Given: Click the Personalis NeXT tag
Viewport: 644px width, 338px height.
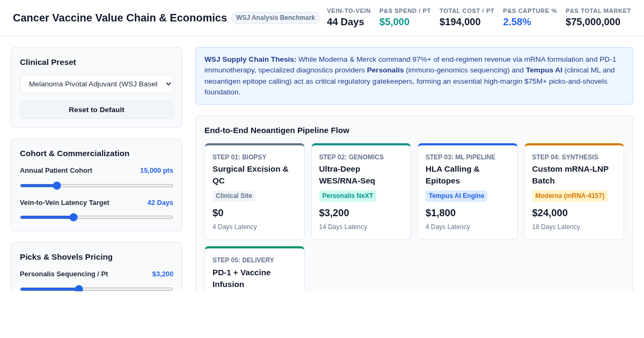Looking at the screenshot, I should [x=348, y=196].
